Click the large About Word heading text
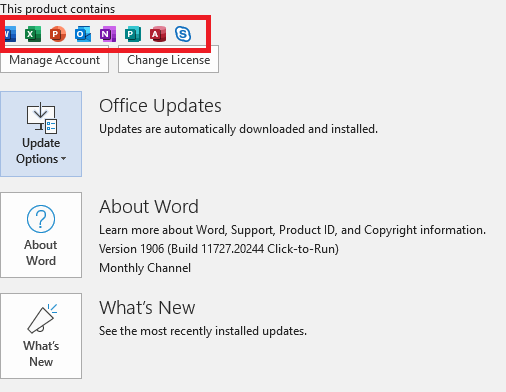The image size is (506, 392). coord(149,206)
